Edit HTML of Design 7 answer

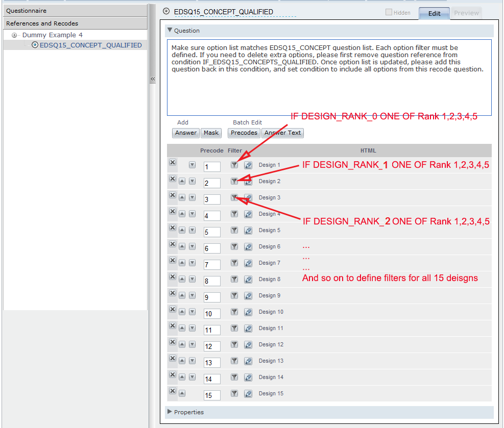(x=248, y=263)
